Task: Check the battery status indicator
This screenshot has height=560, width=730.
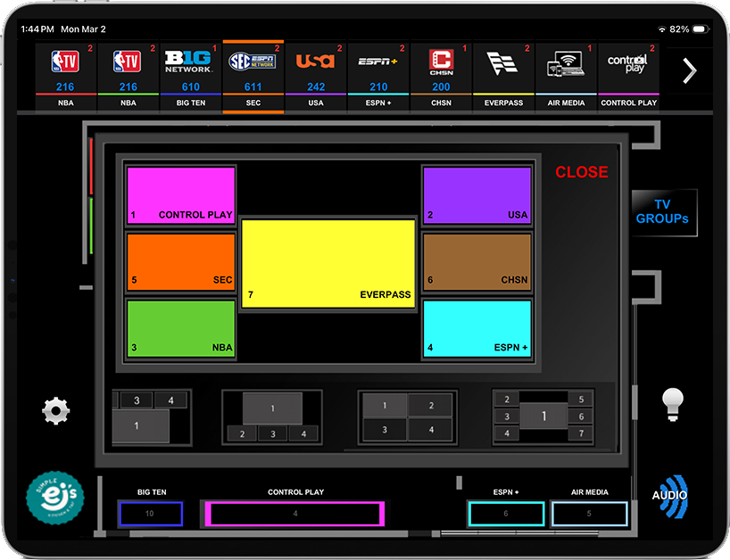Action: tap(701, 29)
